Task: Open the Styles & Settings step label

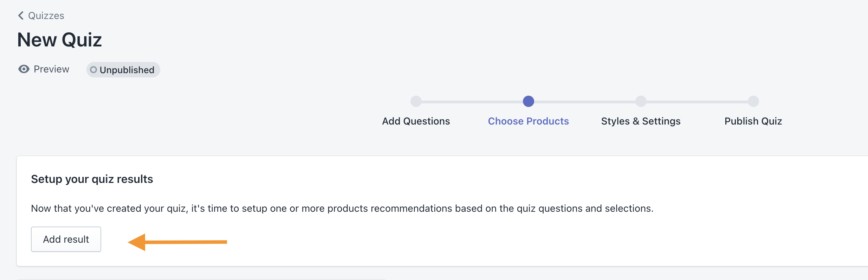Action: click(x=641, y=121)
